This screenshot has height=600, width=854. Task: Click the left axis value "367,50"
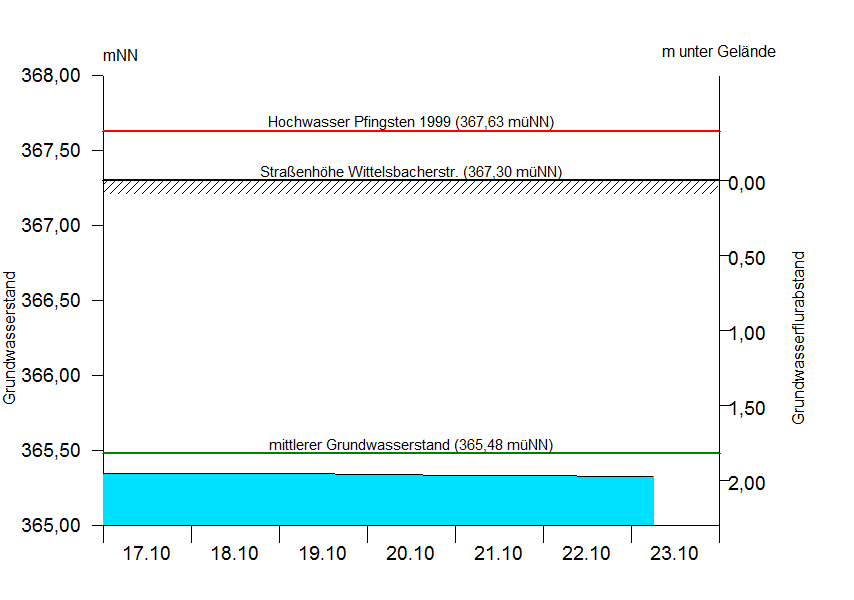pos(51,150)
